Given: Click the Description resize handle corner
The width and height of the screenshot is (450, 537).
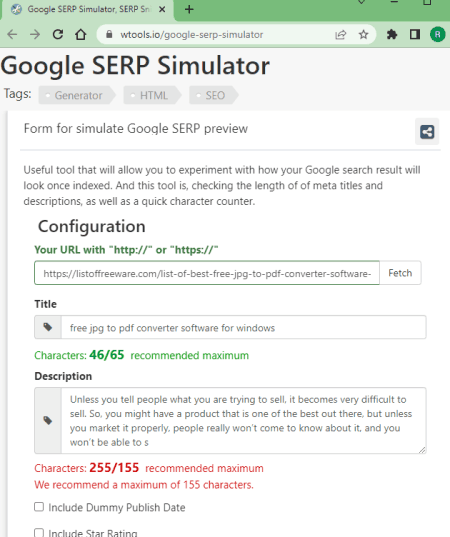Looking at the screenshot, I should 422,450.
